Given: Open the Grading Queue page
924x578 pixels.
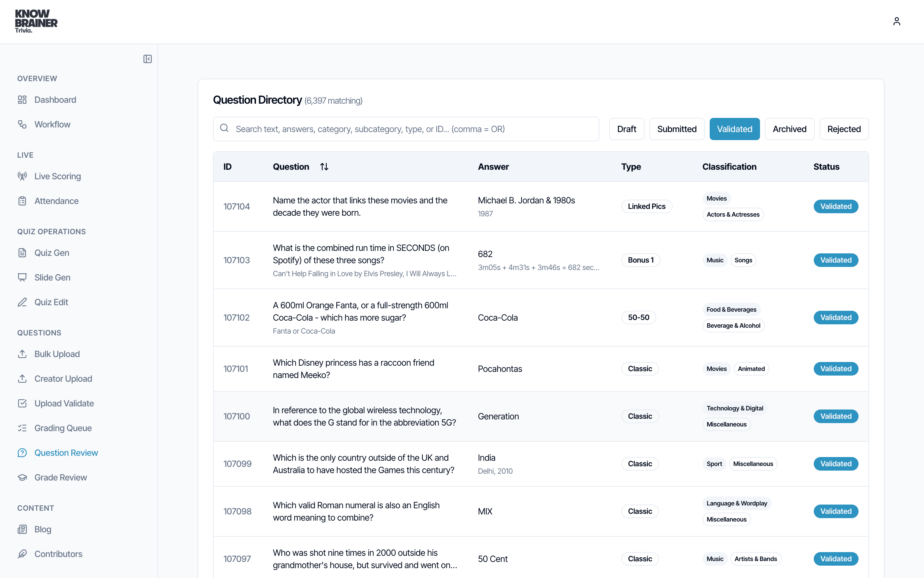Looking at the screenshot, I should [63, 428].
